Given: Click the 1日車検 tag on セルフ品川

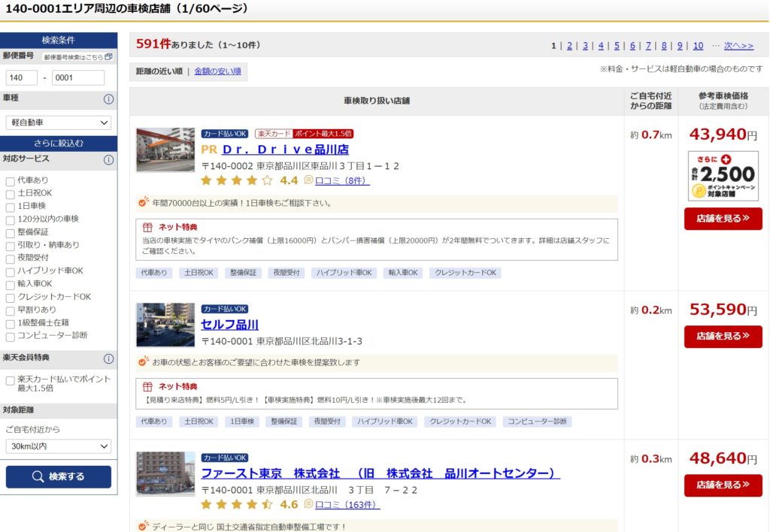Looking at the screenshot, I should (x=242, y=421).
